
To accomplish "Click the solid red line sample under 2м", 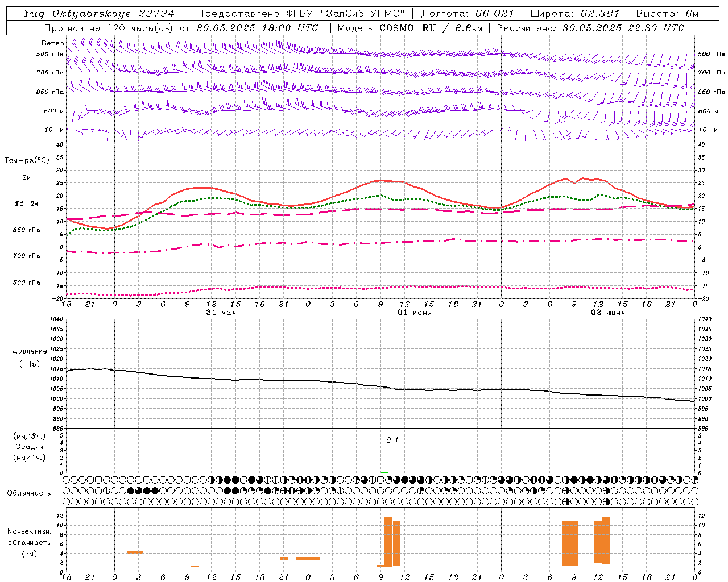I will click(26, 184).
